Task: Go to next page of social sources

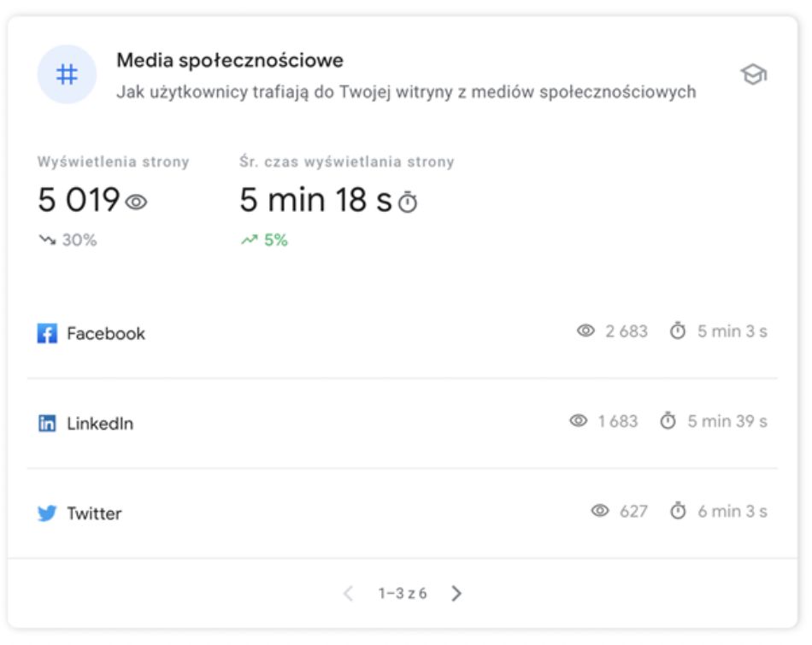Action: point(456,593)
